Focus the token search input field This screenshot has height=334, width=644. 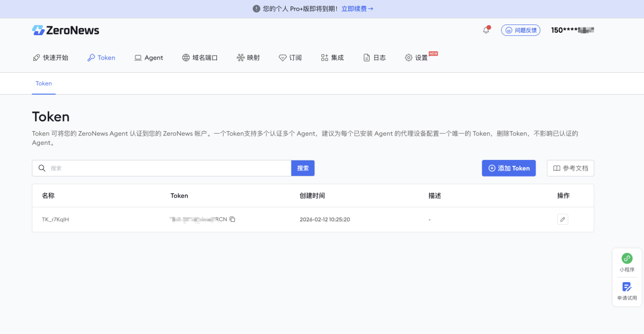tap(162, 168)
